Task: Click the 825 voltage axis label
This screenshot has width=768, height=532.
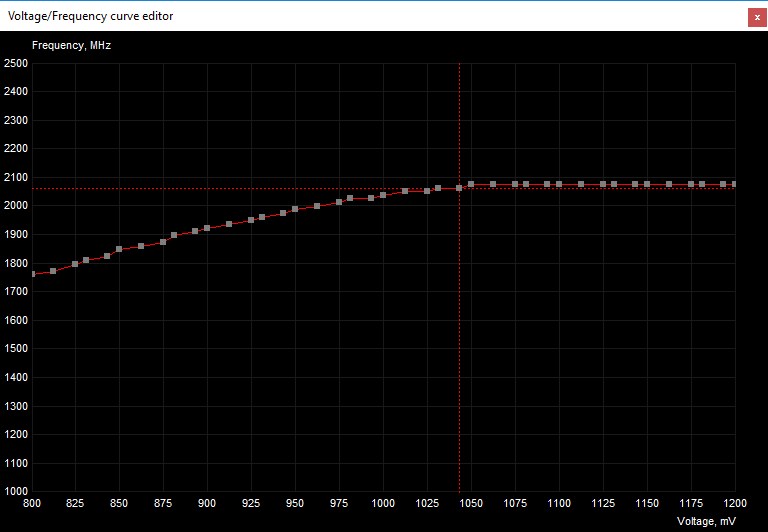Action: tap(75, 503)
